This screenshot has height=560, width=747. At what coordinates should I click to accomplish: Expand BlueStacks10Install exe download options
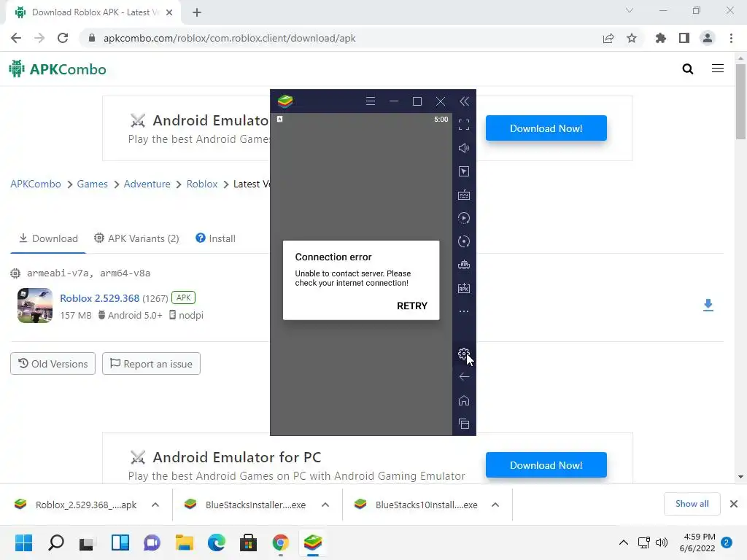495,505
